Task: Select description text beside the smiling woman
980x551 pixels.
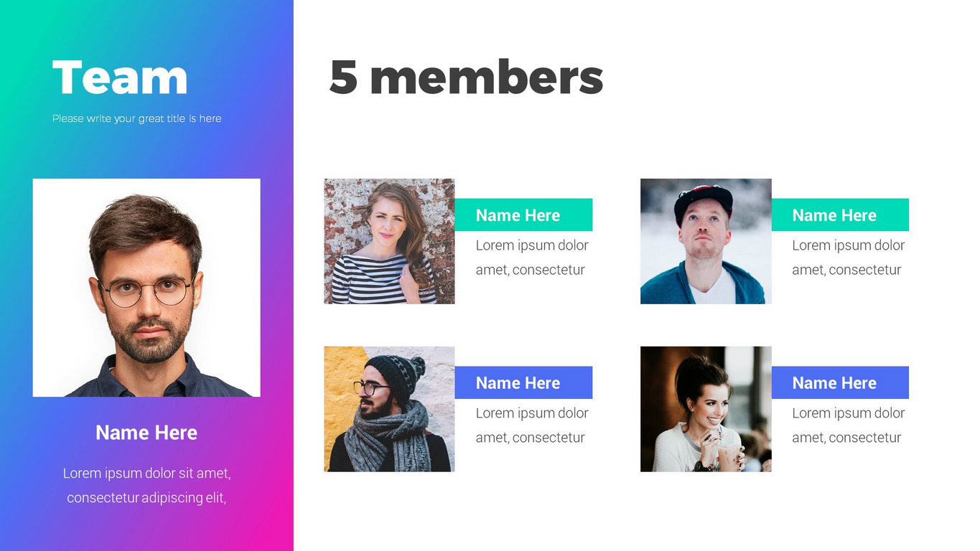Action: 848,425
